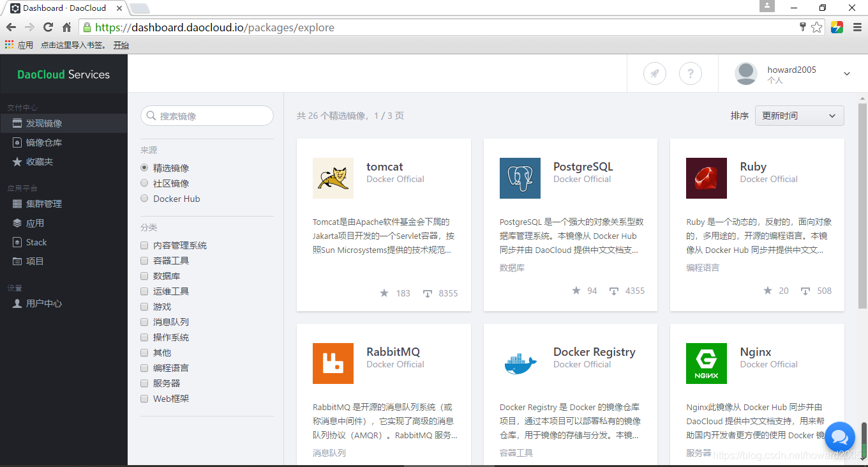The image size is (868, 467).
Task: Check the 容器工具 category checkbox
Action: tap(144, 261)
